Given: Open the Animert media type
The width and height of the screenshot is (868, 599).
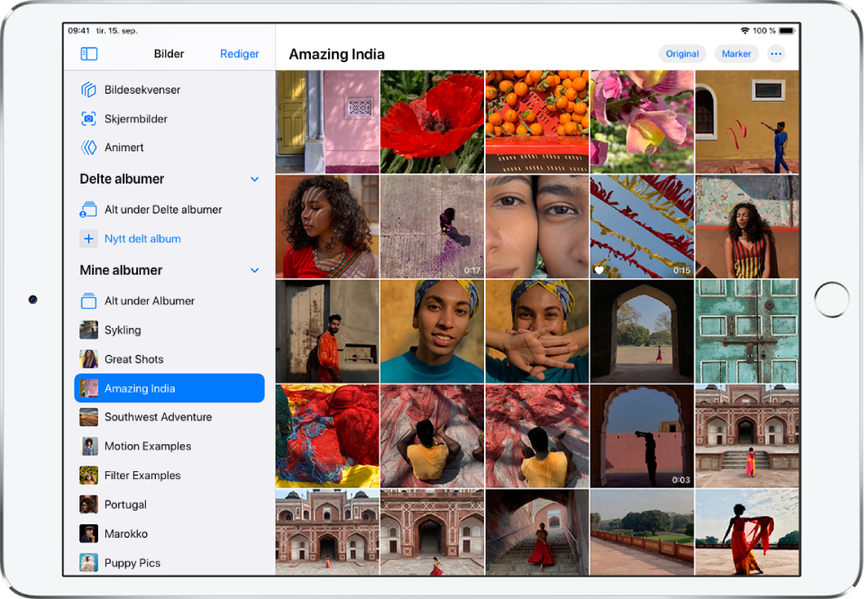Looking at the screenshot, I should click(118, 147).
